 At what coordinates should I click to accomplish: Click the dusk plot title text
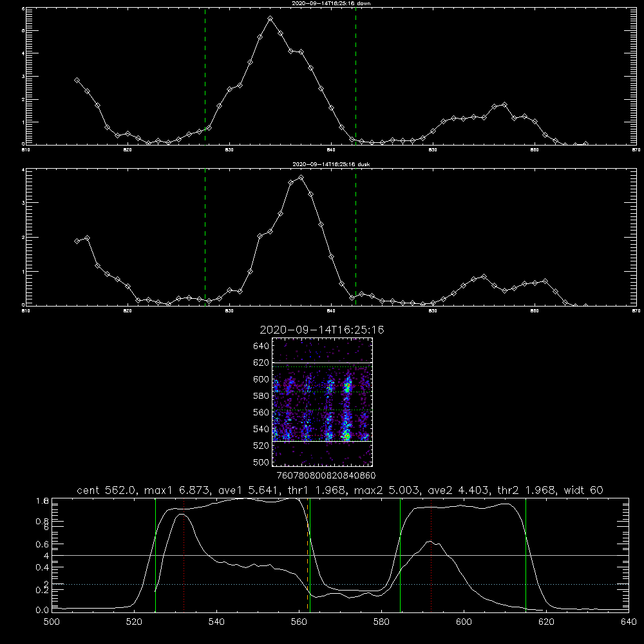tap(331, 164)
